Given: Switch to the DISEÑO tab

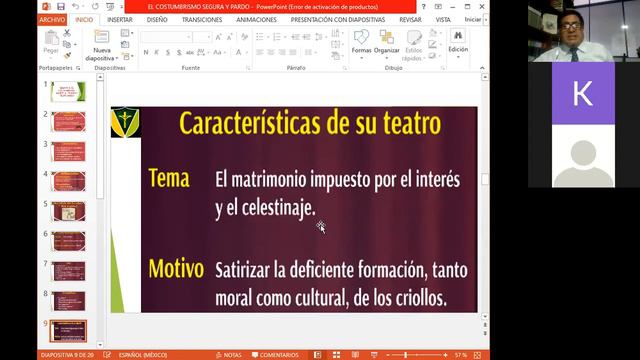Looking at the screenshot, I should coord(157,20).
